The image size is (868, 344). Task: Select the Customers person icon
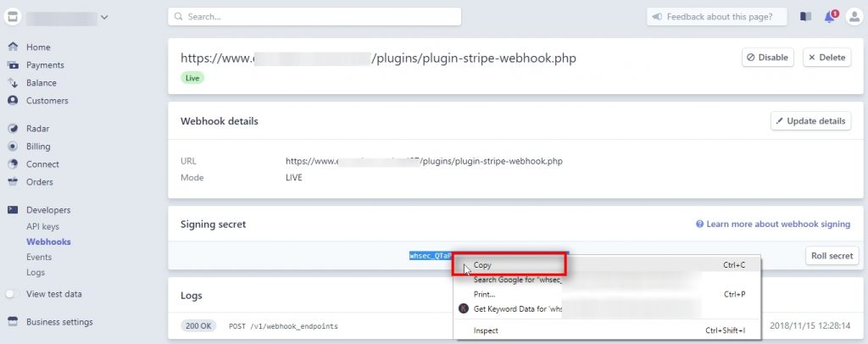13,101
